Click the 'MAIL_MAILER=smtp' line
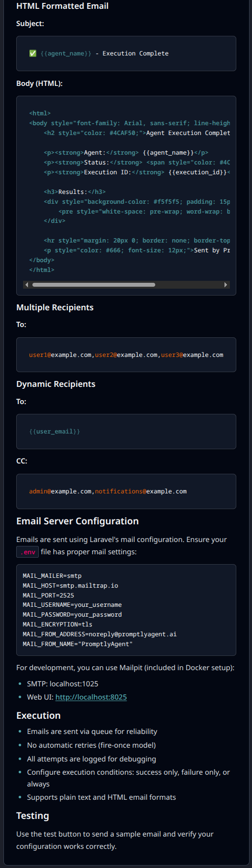Screen dimensions: 252x868 click(x=52, y=576)
